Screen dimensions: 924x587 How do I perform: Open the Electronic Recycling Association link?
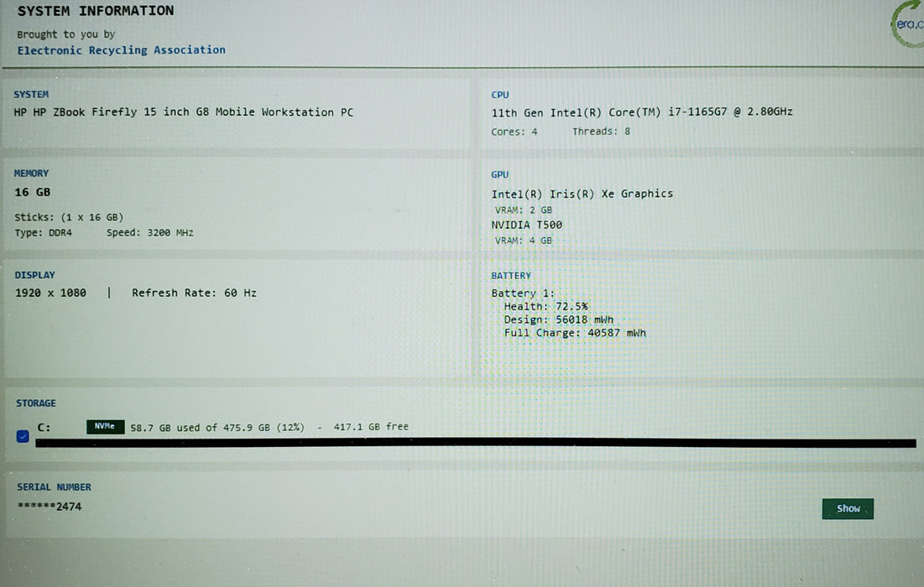coord(122,50)
